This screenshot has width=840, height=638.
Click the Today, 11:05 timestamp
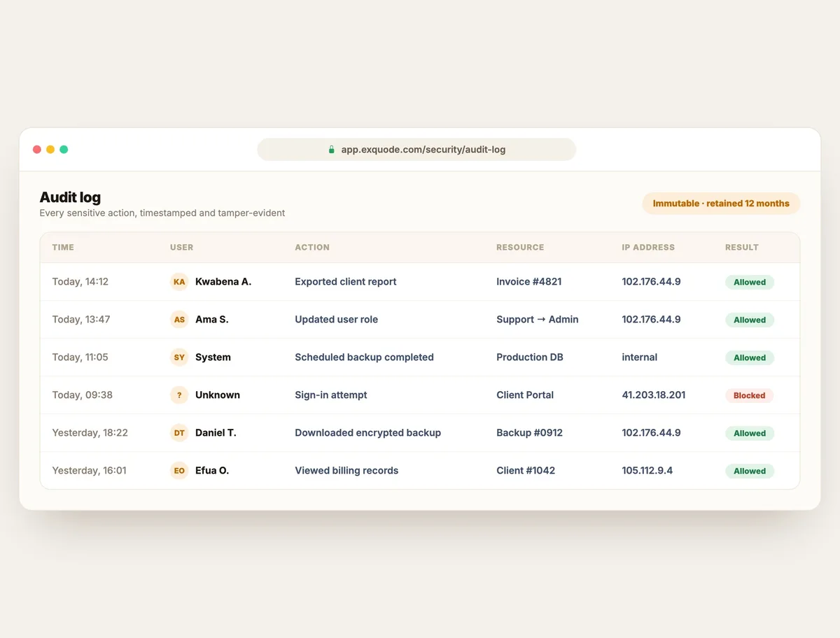(x=80, y=357)
